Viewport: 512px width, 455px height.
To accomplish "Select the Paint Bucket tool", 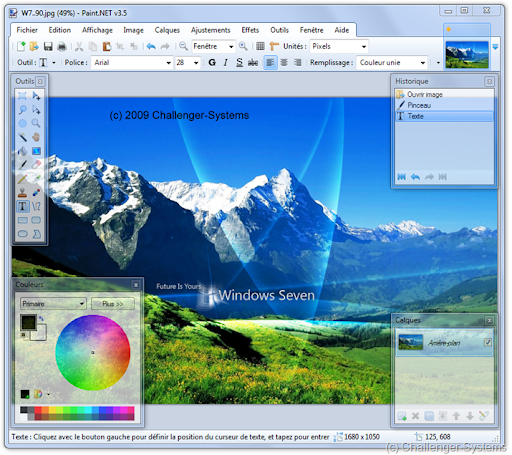I will pyautogui.click(x=22, y=151).
